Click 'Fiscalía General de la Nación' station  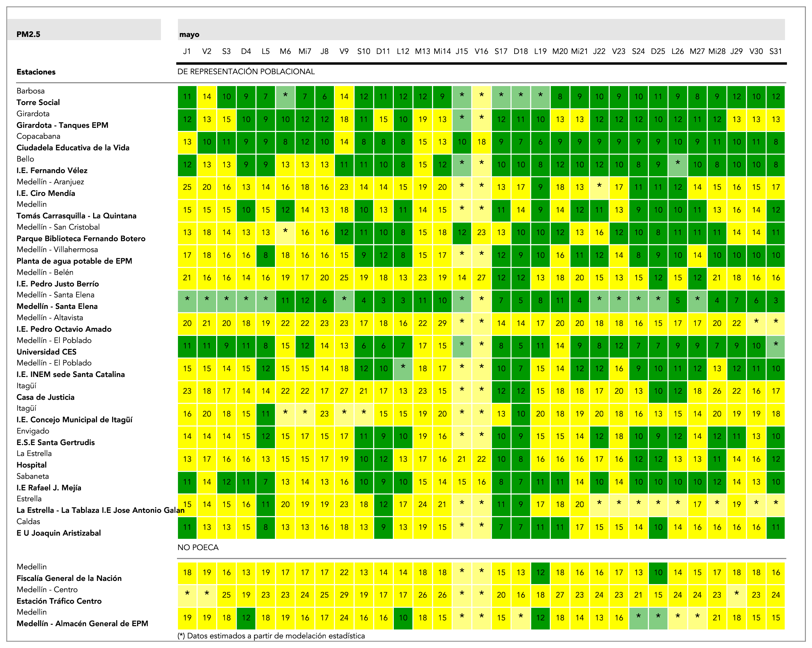pos(69,579)
